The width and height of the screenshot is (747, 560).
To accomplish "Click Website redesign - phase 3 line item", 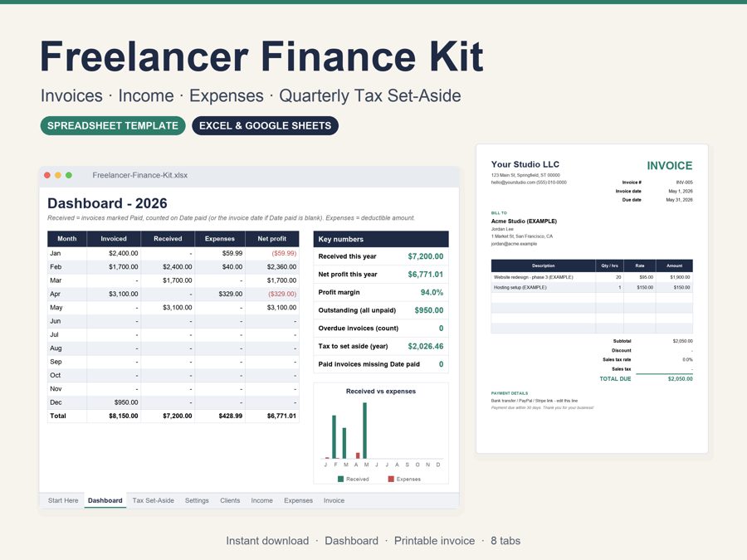I will [533, 277].
